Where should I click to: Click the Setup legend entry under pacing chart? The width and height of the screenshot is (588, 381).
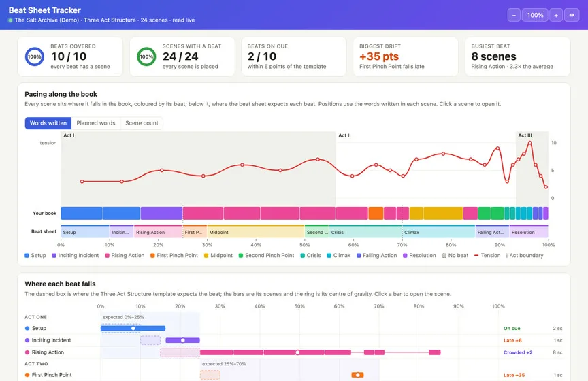pyautogui.click(x=35, y=255)
